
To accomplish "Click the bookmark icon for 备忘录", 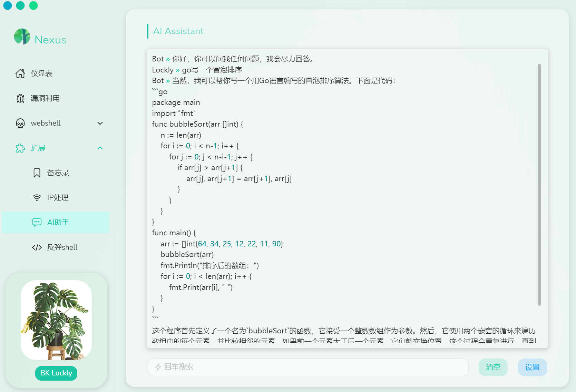I will click(x=37, y=173).
